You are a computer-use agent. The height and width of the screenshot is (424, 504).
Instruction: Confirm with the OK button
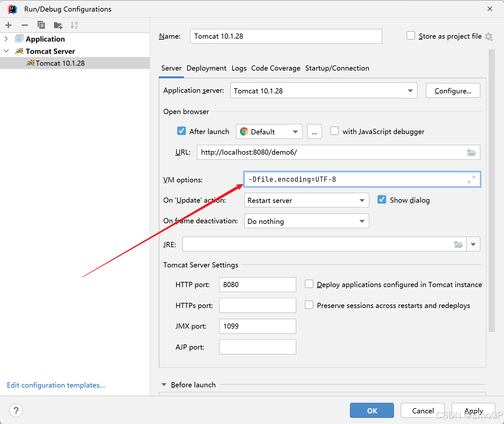tap(372, 410)
